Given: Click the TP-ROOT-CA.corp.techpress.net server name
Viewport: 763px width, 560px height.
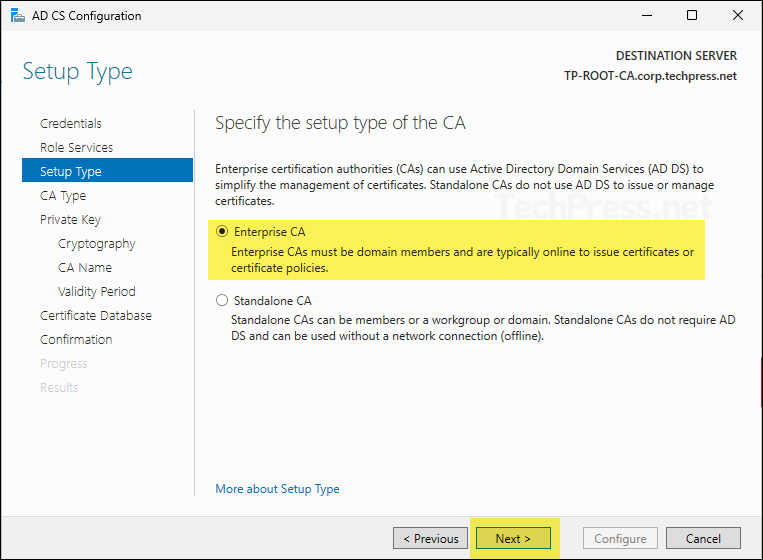Looking at the screenshot, I should [650, 76].
